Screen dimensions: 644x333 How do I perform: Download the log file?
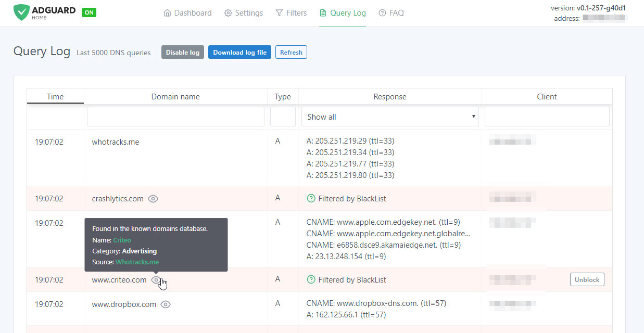239,53
